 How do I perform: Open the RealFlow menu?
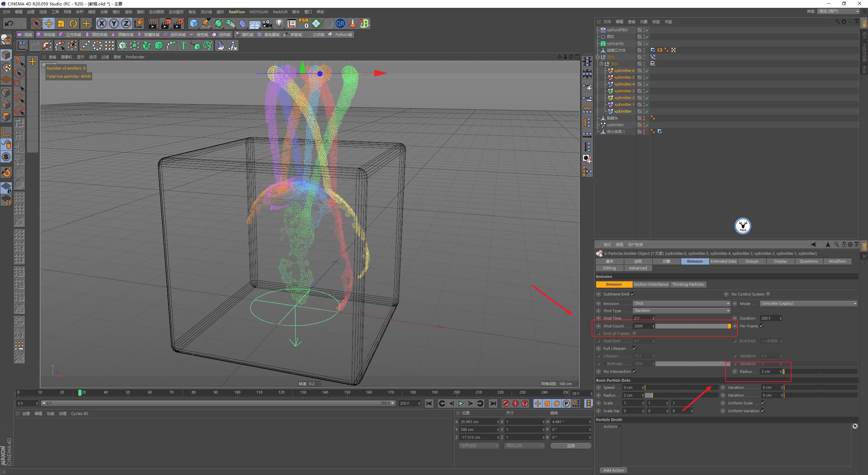[x=237, y=12]
